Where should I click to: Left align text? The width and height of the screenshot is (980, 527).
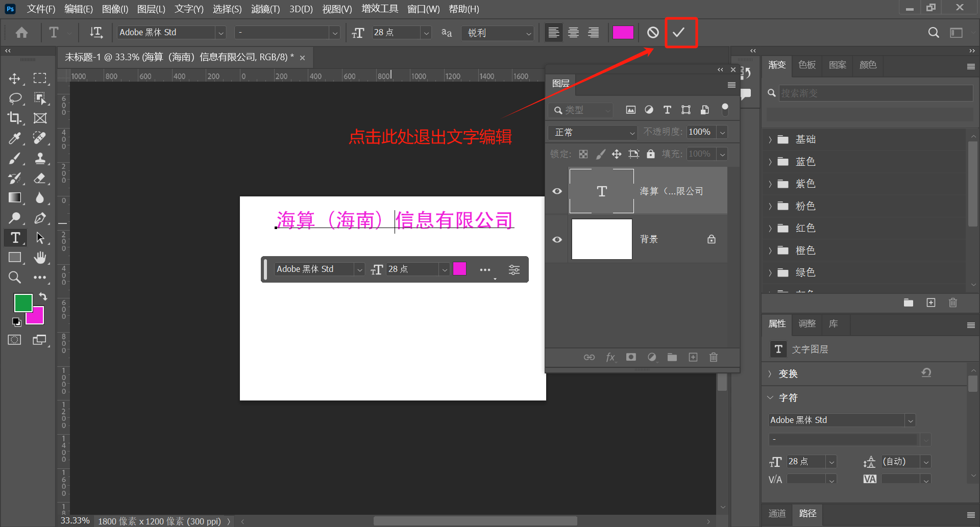point(553,33)
